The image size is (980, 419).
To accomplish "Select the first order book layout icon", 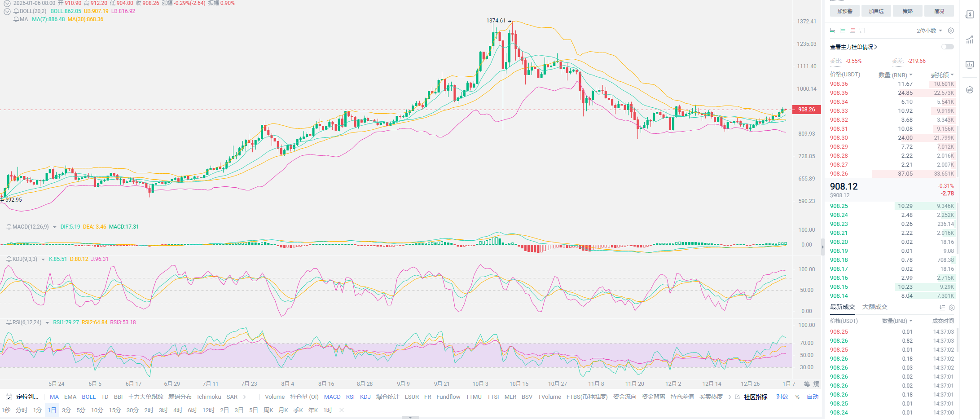I will click(x=832, y=31).
